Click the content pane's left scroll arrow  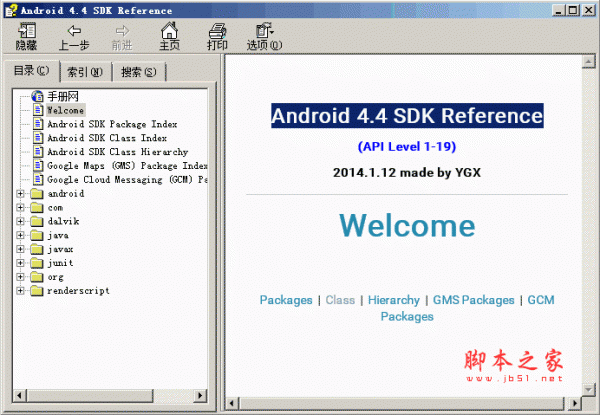pyautogui.click(x=232, y=403)
